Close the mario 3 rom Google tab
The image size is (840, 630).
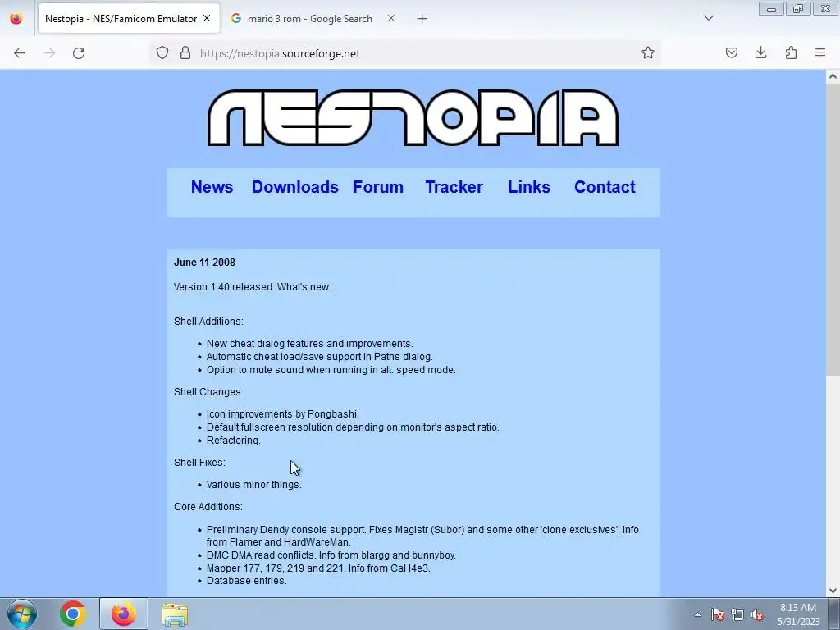(391, 18)
